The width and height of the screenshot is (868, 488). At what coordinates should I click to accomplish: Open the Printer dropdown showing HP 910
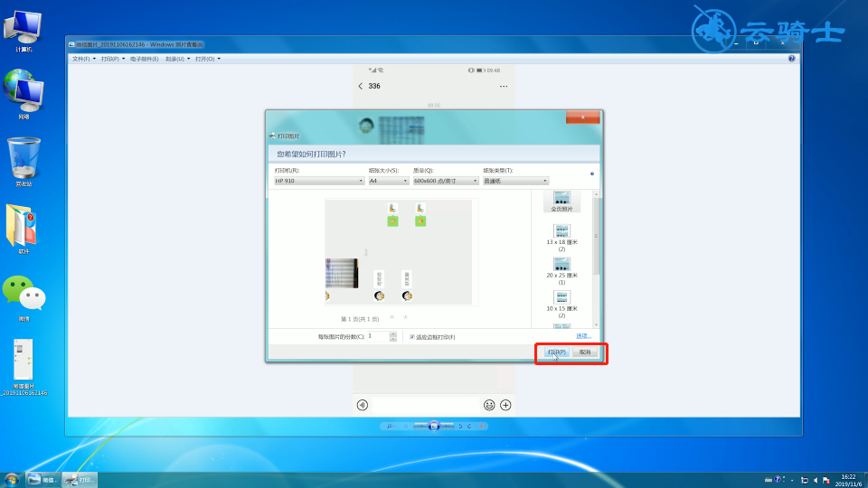click(319, 181)
